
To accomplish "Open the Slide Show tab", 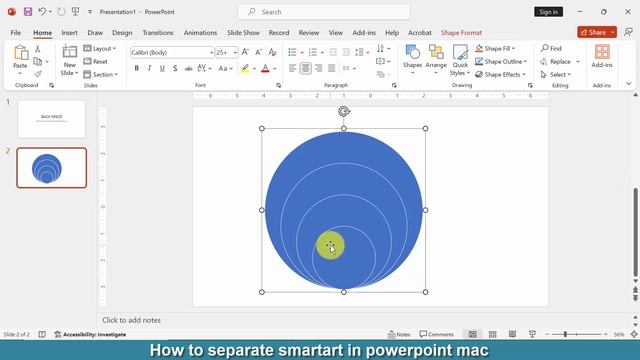I will [243, 33].
